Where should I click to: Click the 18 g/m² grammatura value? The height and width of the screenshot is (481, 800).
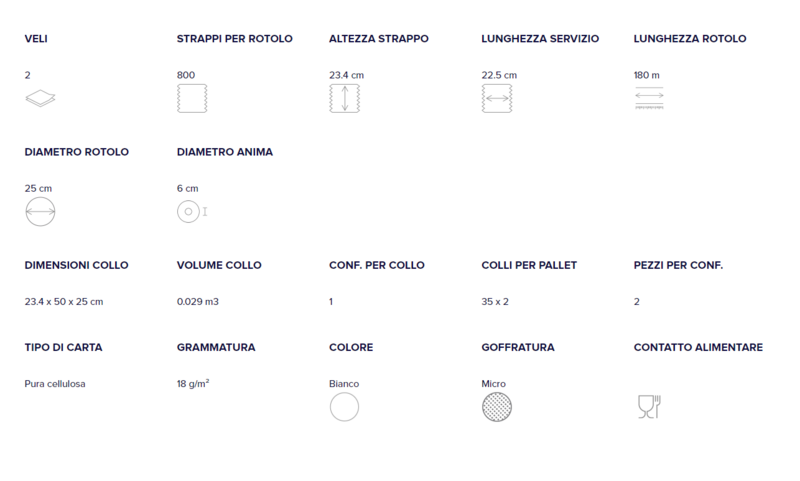click(x=193, y=383)
